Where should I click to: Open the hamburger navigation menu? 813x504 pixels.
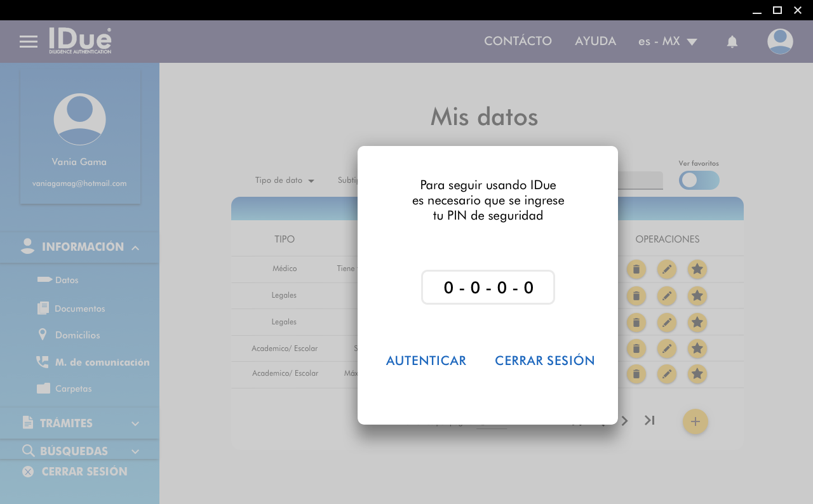(29, 42)
